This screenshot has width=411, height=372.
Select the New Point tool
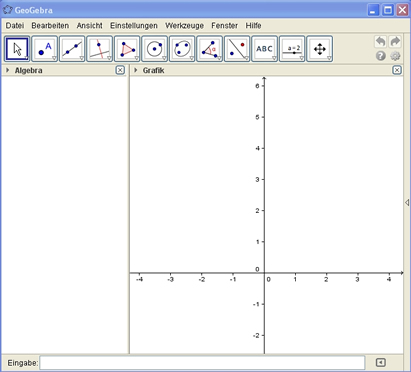pyautogui.click(x=45, y=49)
